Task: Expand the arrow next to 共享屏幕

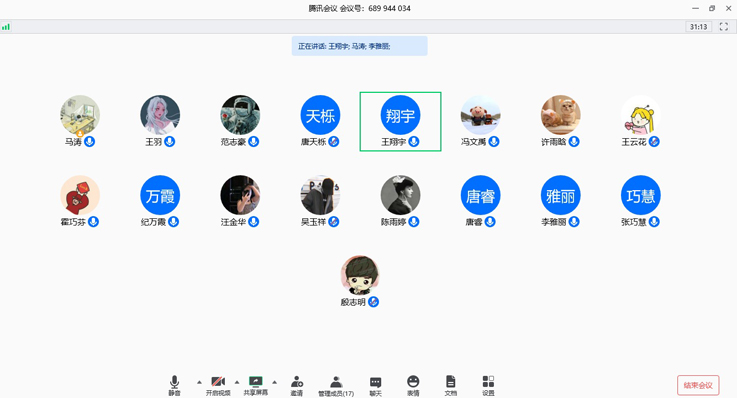Action: coord(274,382)
